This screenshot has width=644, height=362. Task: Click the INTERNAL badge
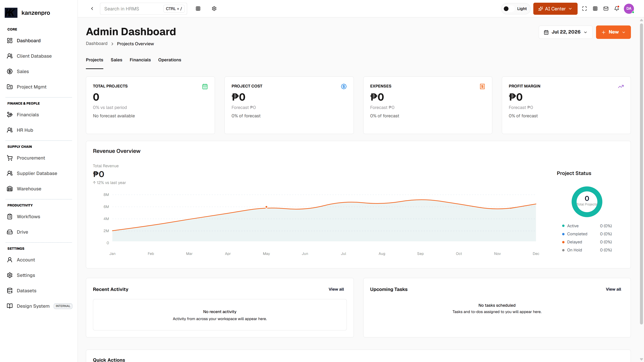(x=63, y=306)
